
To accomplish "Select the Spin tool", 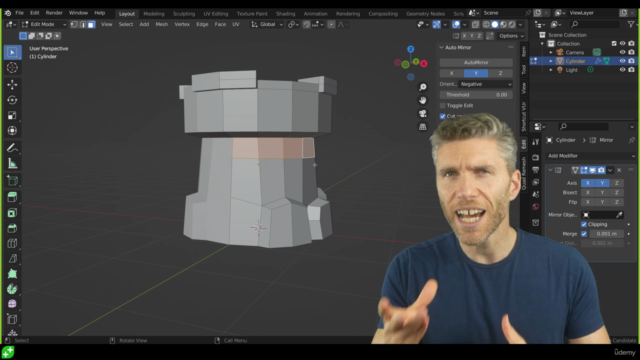I will tap(12, 289).
